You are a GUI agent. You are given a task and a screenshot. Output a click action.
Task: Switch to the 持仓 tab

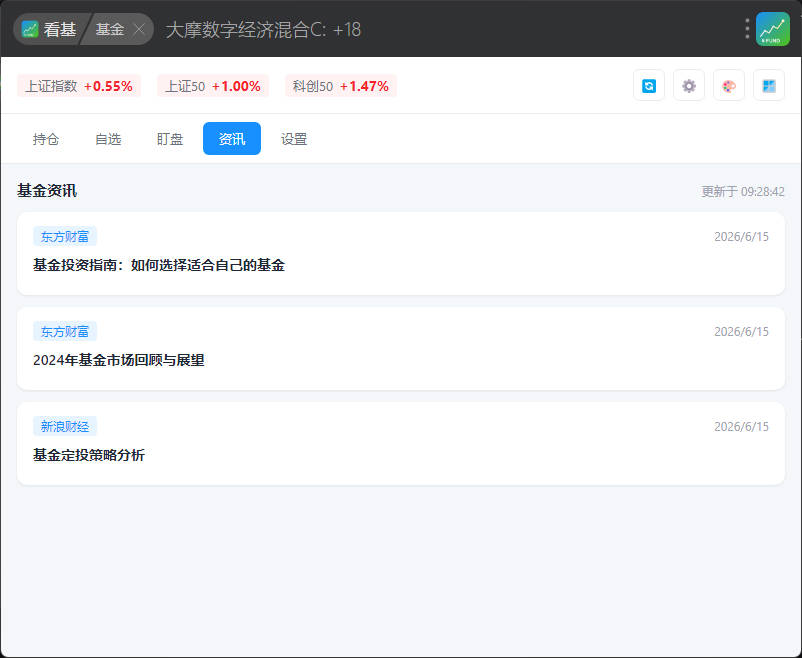[x=46, y=139]
